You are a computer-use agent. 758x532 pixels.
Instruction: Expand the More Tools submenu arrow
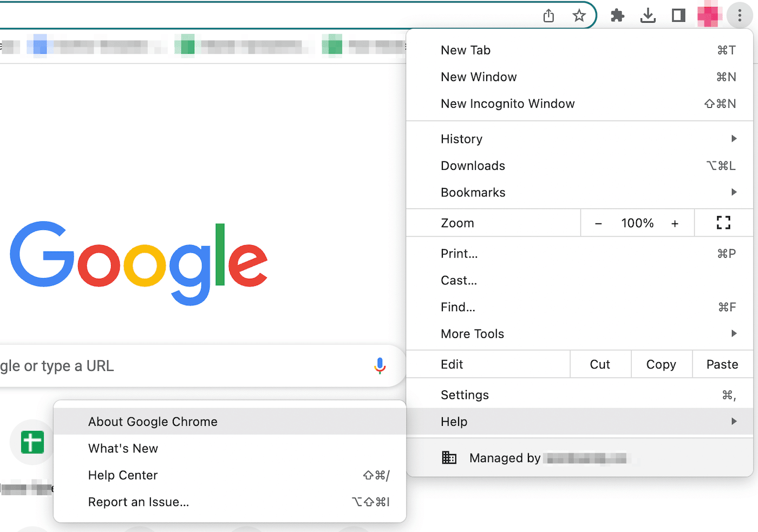click(734, 333)
